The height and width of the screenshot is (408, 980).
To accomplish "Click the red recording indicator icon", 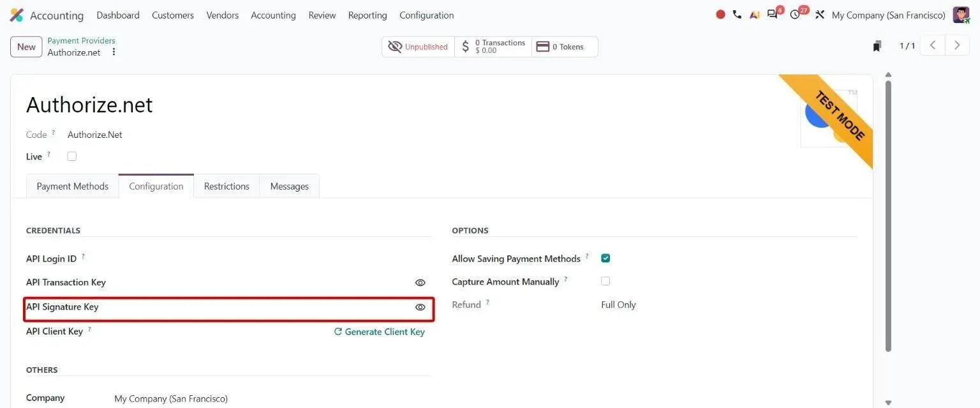I will pos(720,14).
